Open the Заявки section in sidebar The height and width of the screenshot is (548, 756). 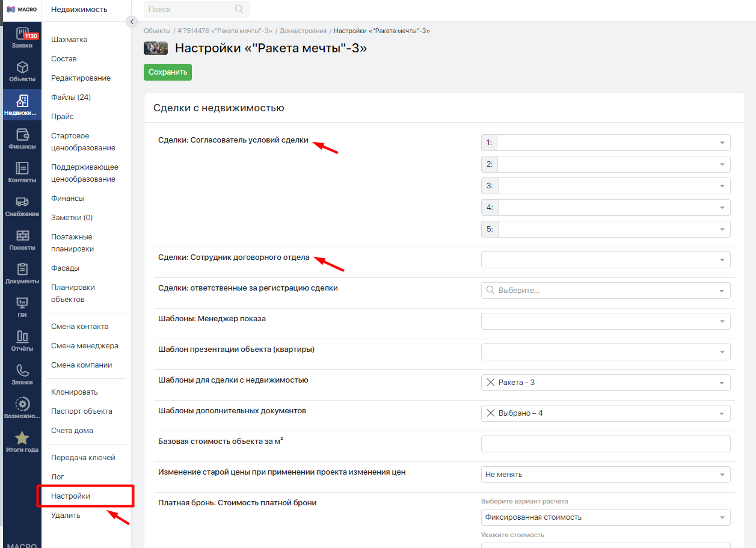tap(22, 37)
